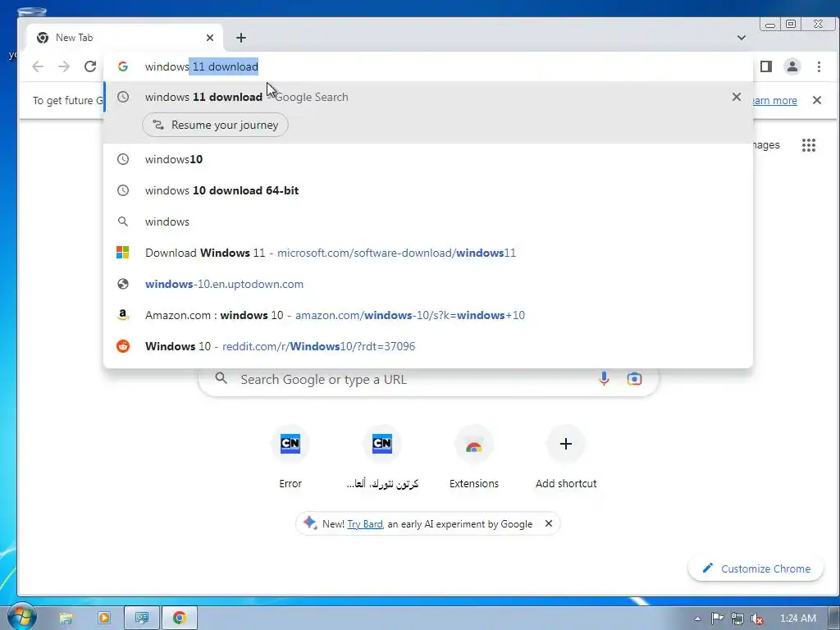Screen dimensions: 840x630
Task: Toggle the side panel icon
Action: pos(766,66)
